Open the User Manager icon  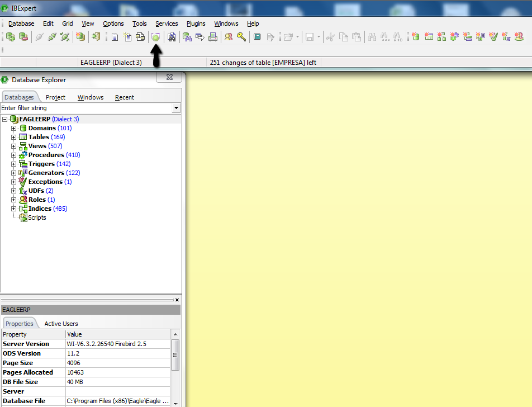[x=229, y=37]
